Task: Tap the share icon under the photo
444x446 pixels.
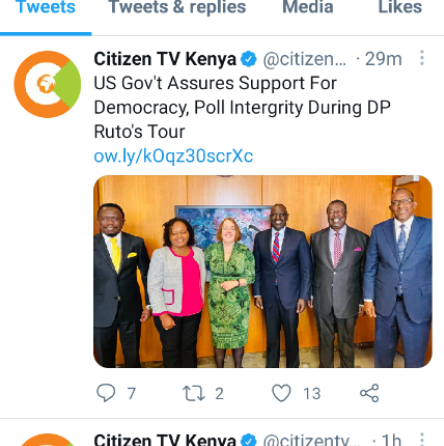Action: 369,393
